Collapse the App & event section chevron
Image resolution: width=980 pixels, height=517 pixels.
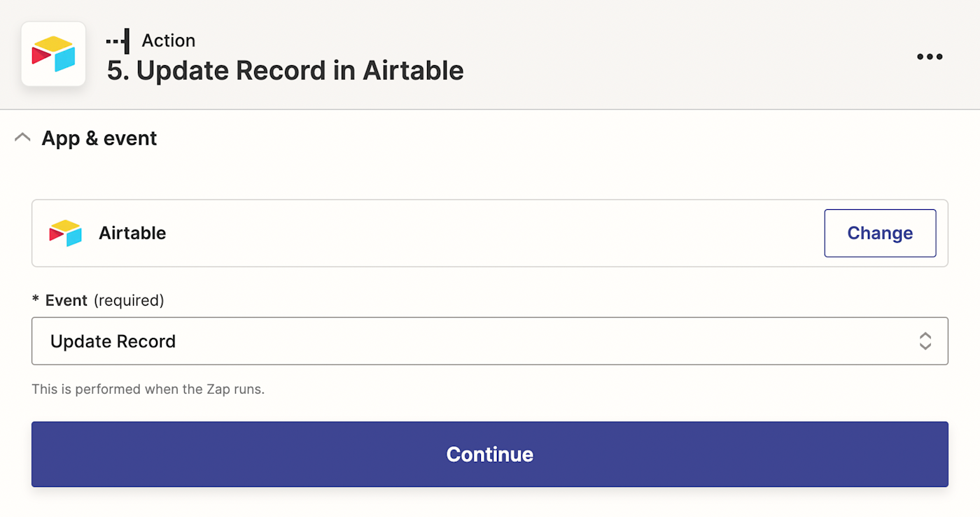tap(22, 138)
